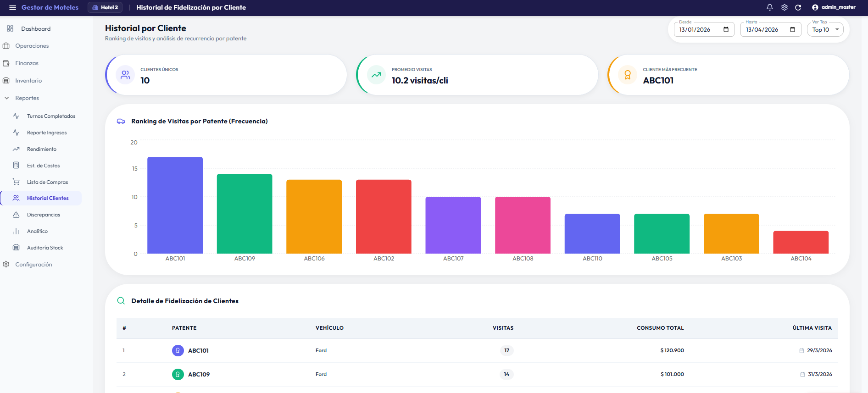Click the Finanzas wallet icon

[6, 63]
